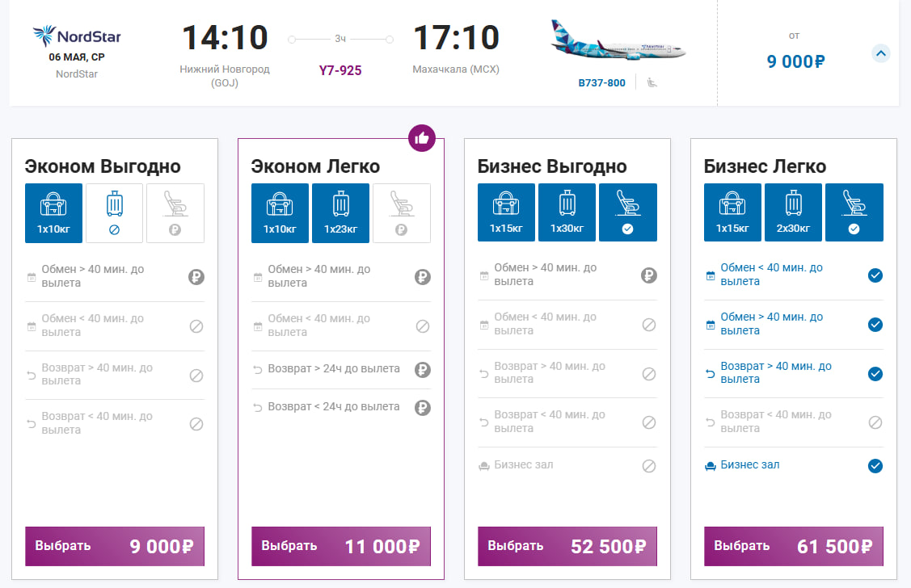Click first Обмен checkmark in Бизнес Легко
Image resolution: width=911 pixels, height=588 pixels.
click(x=875, y=275)
